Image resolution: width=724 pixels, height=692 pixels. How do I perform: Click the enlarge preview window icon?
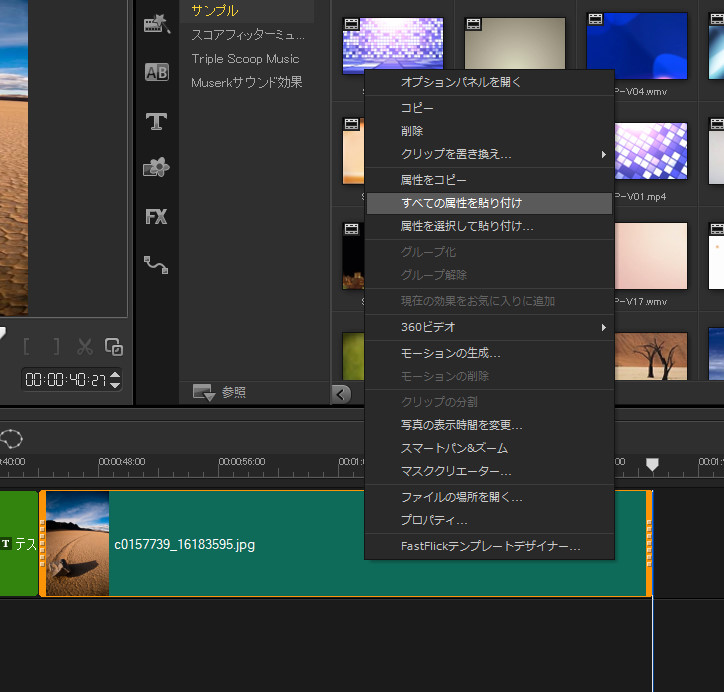(x=114, y=347)
